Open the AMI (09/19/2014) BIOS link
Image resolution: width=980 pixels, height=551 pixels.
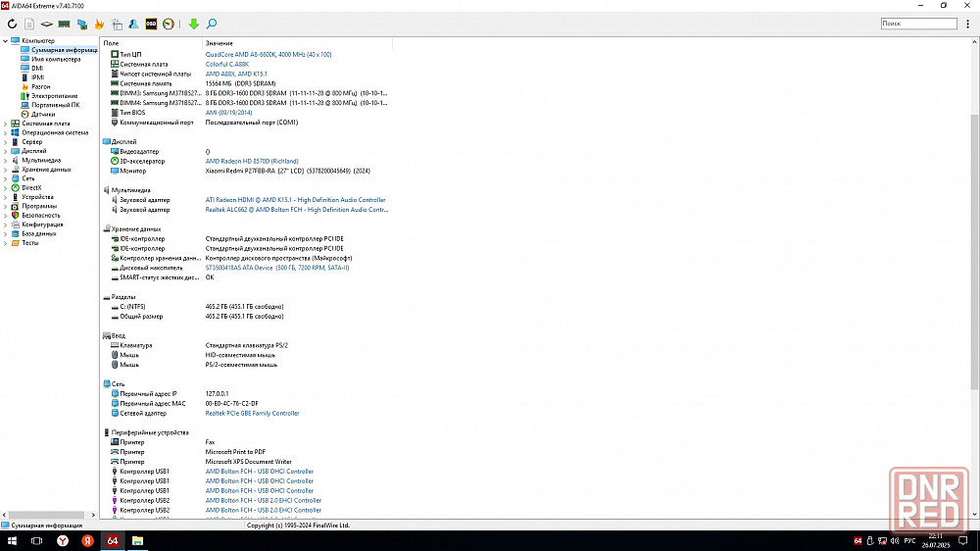pos(228,113)
